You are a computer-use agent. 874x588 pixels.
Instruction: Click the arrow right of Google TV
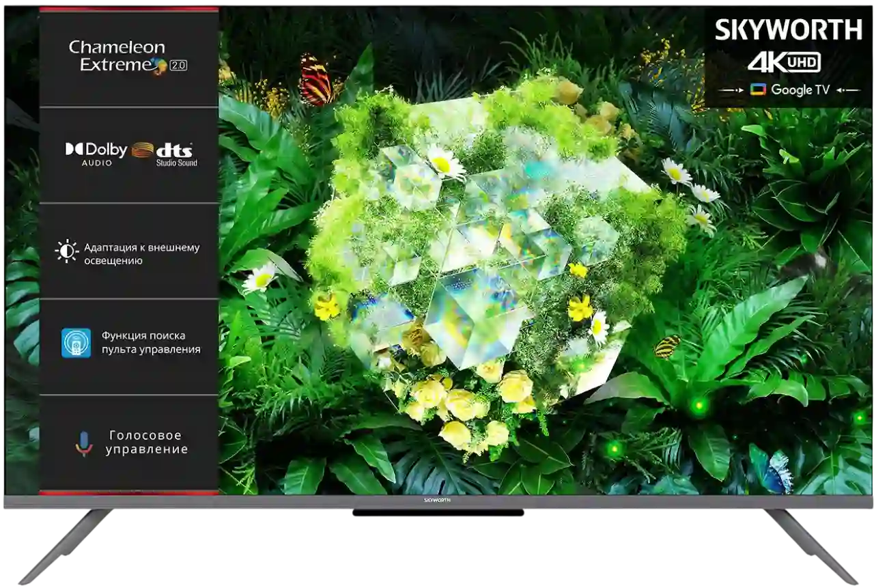coord(847,90)
